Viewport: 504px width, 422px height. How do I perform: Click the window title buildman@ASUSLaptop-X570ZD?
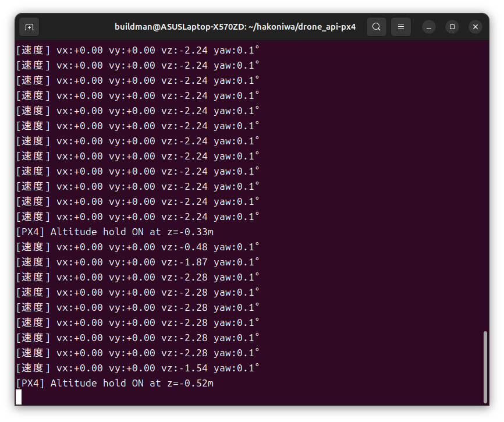(x=235, y=27)
